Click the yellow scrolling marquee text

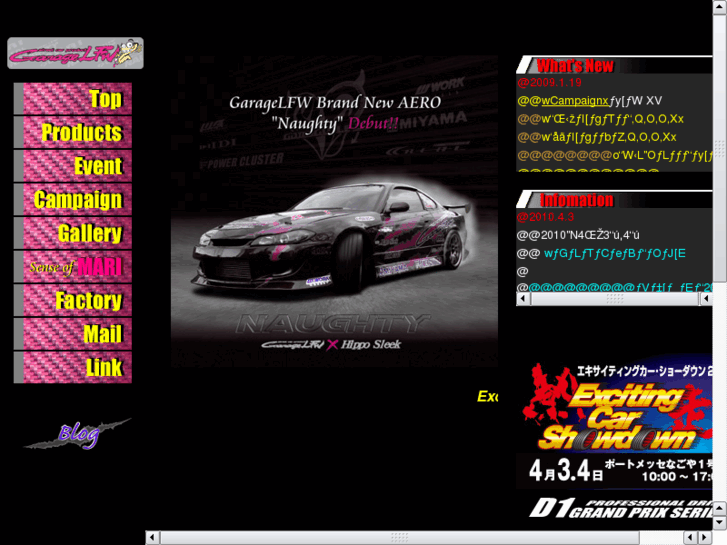tap(487, 396)
